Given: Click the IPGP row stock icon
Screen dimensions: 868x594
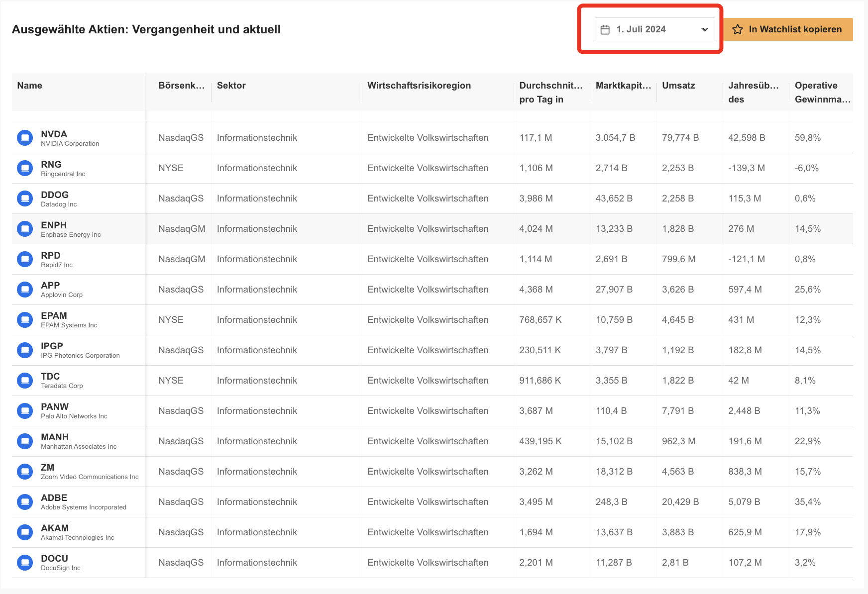Looking at the screenshot, I should point(25,350).
